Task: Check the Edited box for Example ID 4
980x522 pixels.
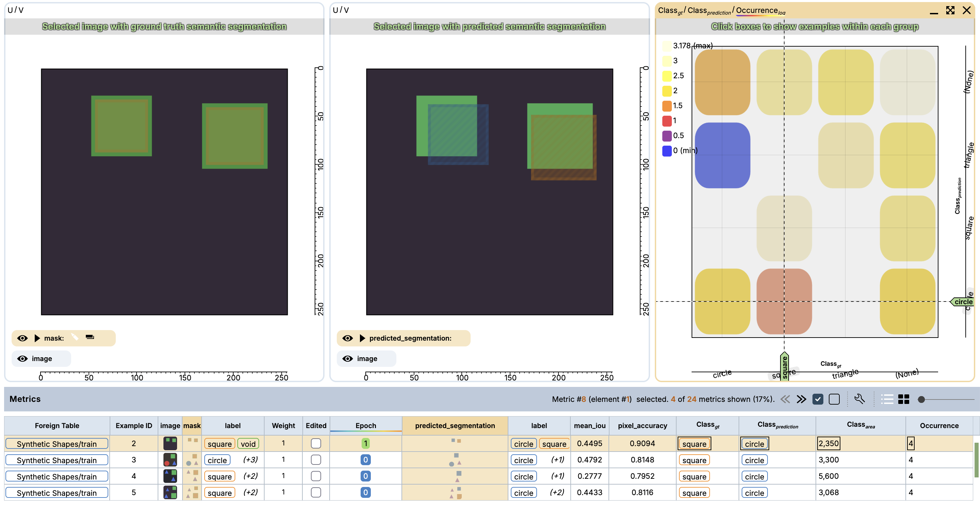Action: [316, 476]
